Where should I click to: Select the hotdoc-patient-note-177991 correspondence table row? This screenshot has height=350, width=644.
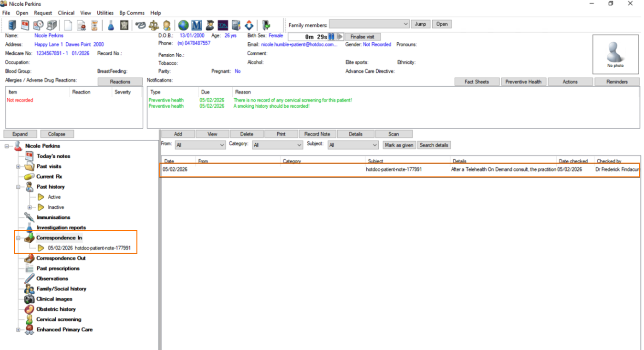400,169
